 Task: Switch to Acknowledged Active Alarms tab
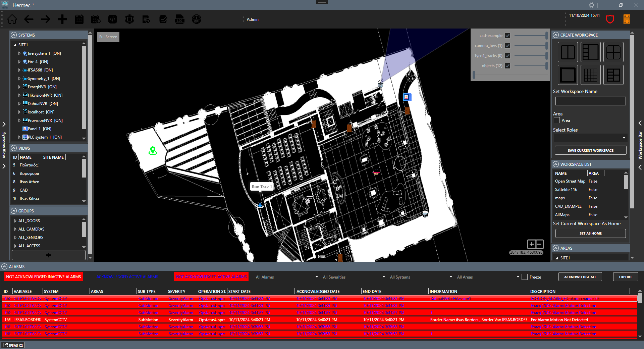click(127, 277)
